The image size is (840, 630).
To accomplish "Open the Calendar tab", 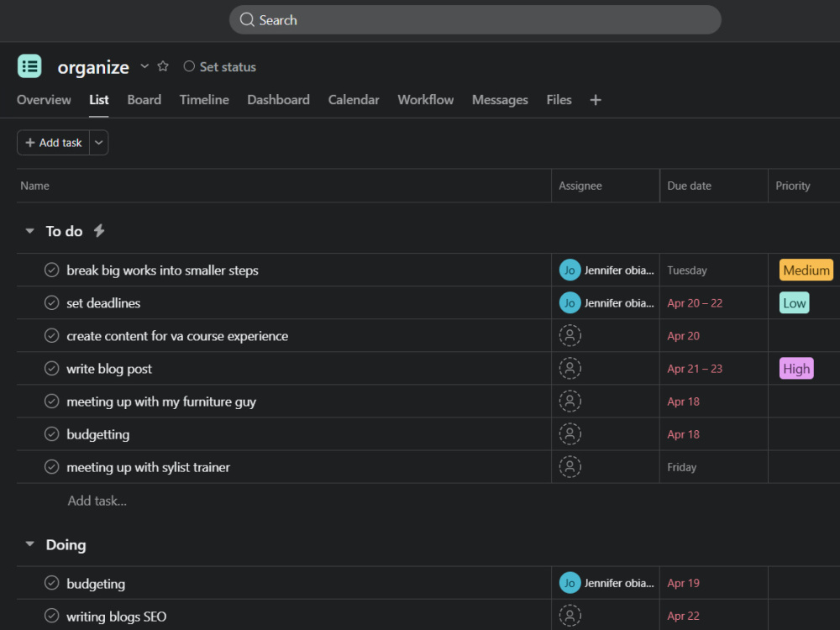I will point(354,100).
